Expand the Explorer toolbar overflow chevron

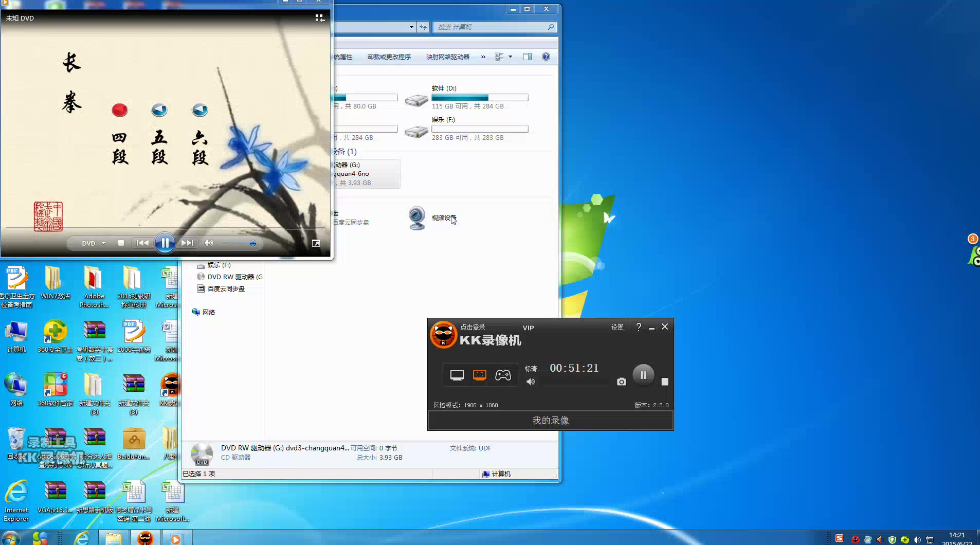483,57
